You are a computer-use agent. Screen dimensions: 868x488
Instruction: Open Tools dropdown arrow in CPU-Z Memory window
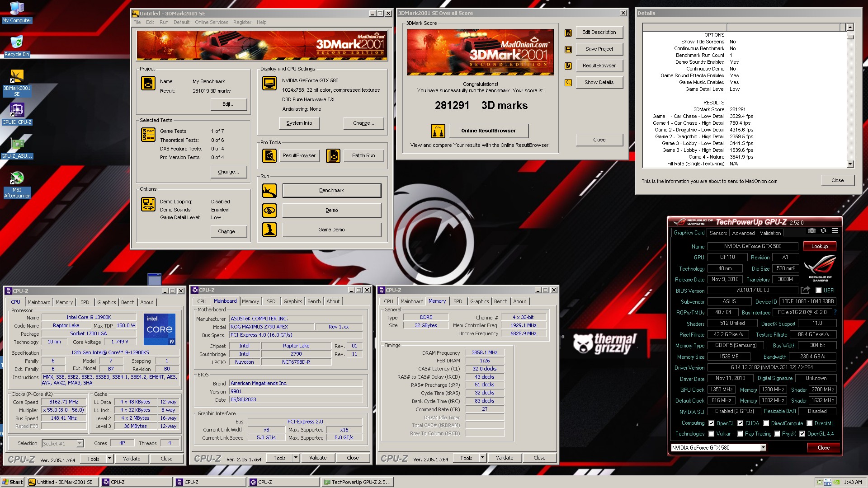coord(483,458)
